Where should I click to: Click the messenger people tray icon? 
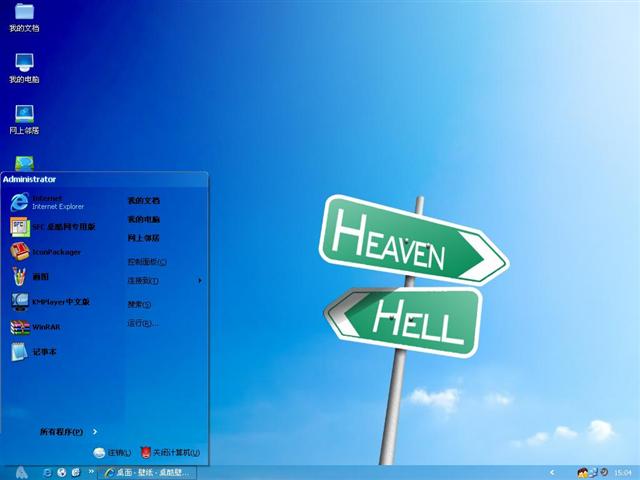click(x=582, y=473)
